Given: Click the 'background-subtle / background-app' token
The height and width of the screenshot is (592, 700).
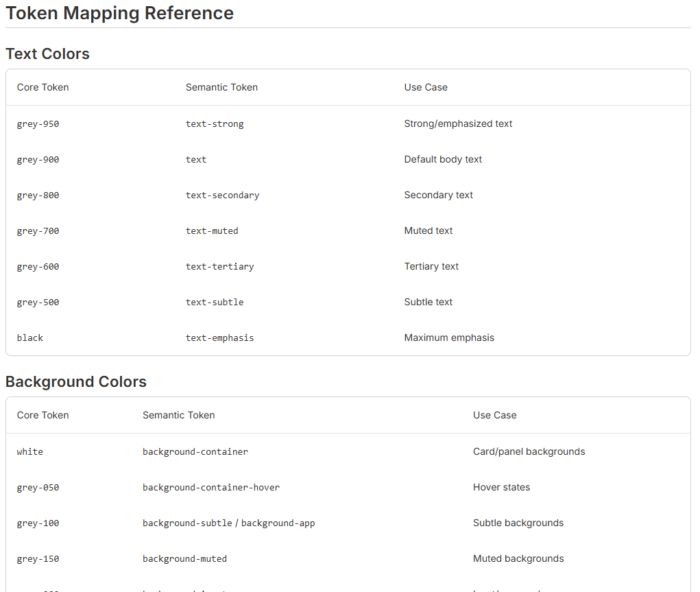Looking at the screenshot, I should pyautogui.click(x=228, y=523).
